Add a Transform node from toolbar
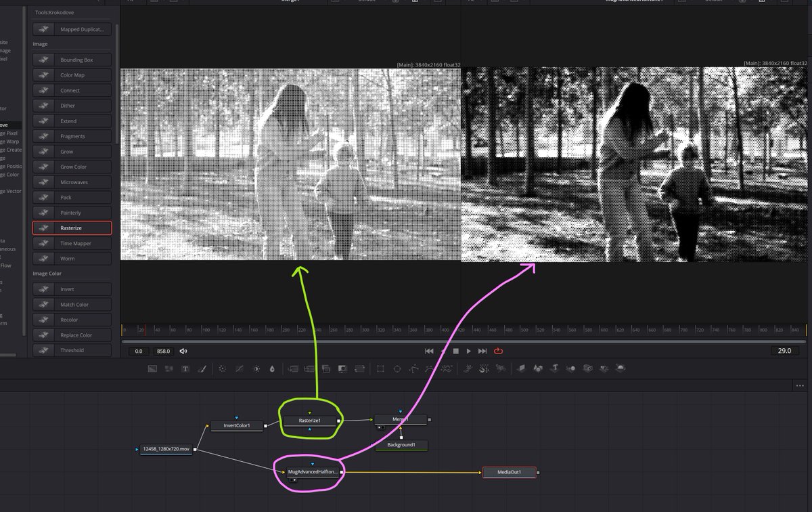Viewport: 812px width, 512px height. [x=359, y=368]
